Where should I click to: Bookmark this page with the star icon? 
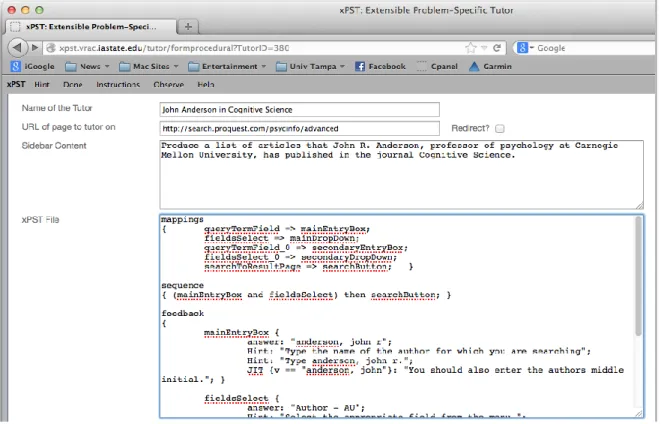click(x=470, y=48)
